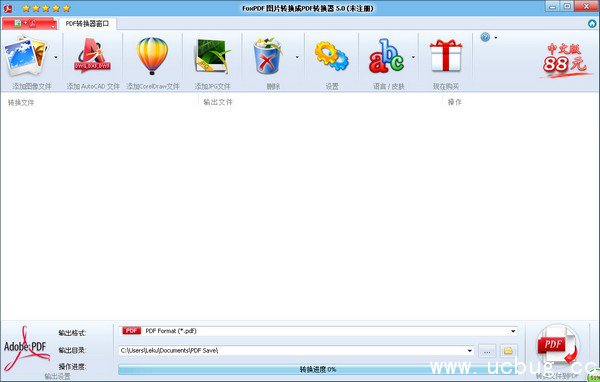
Task: Click the five-star rating in title bar
Action: coord(46,8)
